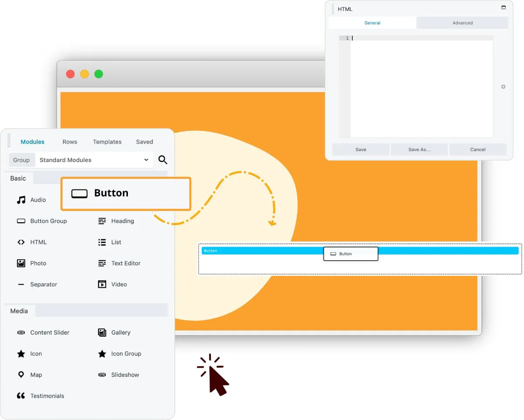Switch to the Rows tab
524x420 pixels.
coord(69,141)
